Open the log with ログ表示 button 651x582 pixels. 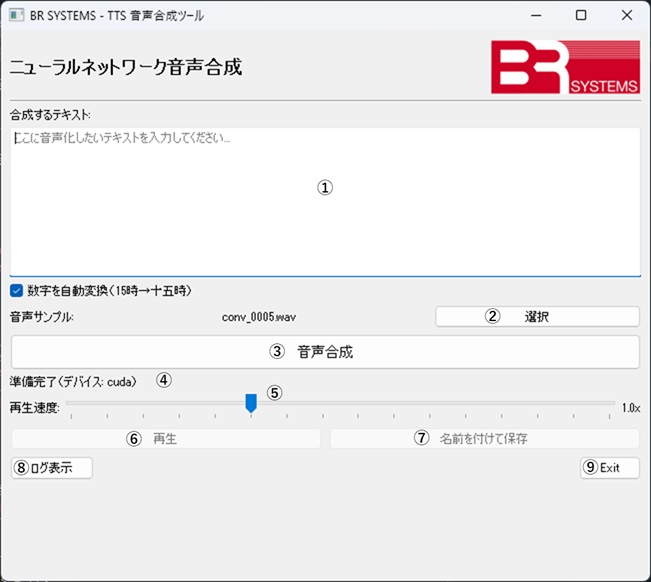pos(52,467)
